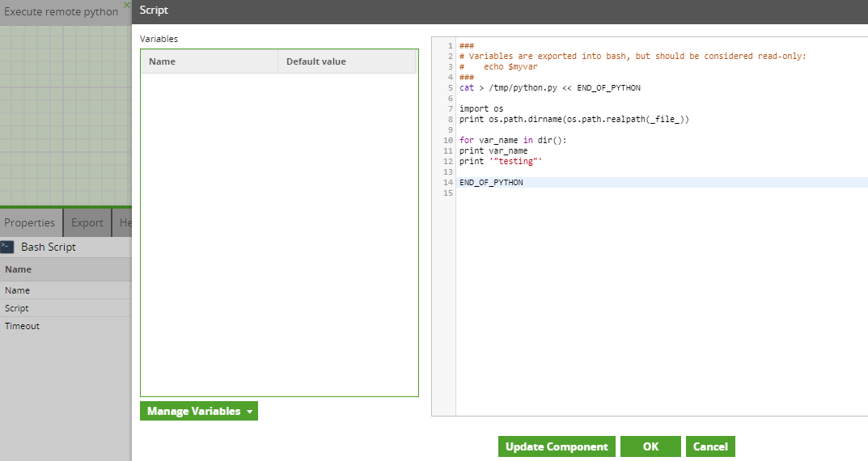Click the Default value column header
The height and width of the screenshot is (461, 868).
(346, 61)
